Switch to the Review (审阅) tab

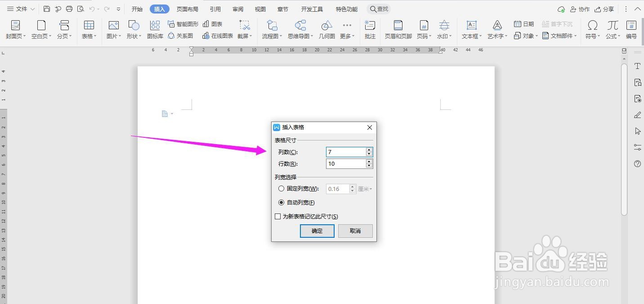coord(238,9)
